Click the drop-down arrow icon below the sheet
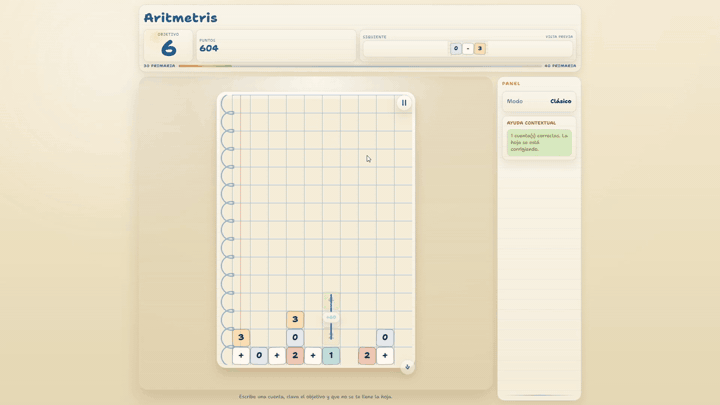The width and height of the screenshot is (720, 405). (407, 367)
